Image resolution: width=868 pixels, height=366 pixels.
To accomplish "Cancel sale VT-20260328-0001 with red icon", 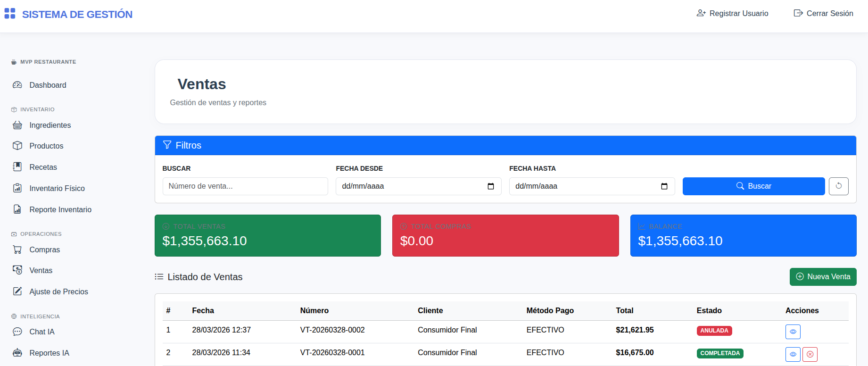I will [810, 354].
